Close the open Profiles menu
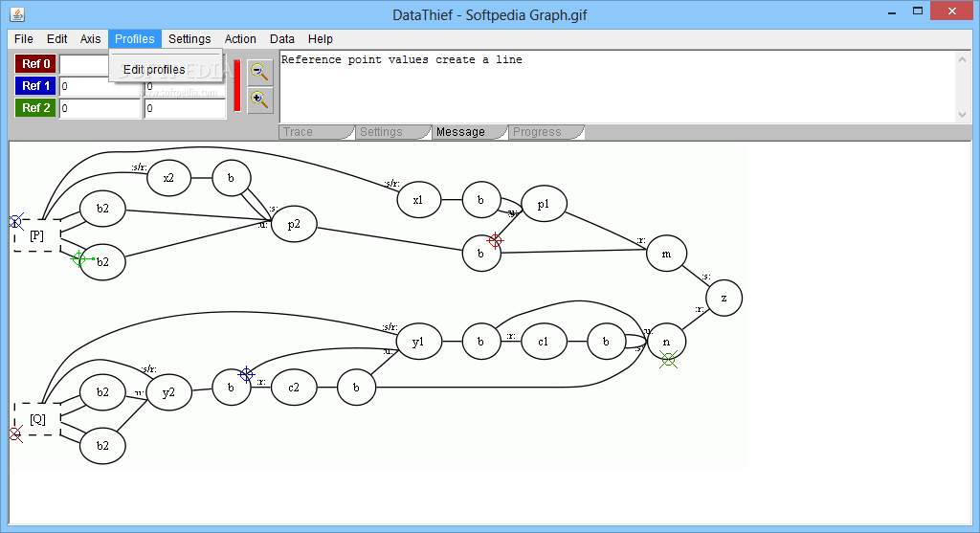Screen dimensions: 980x533 tap(134, 38)
